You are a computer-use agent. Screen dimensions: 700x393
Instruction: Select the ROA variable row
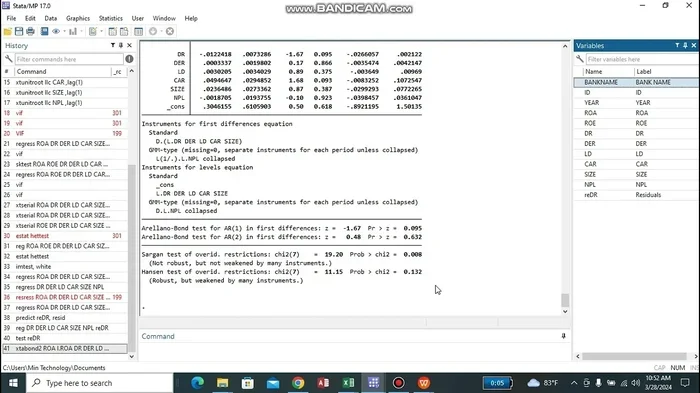(x=637, y=113)
